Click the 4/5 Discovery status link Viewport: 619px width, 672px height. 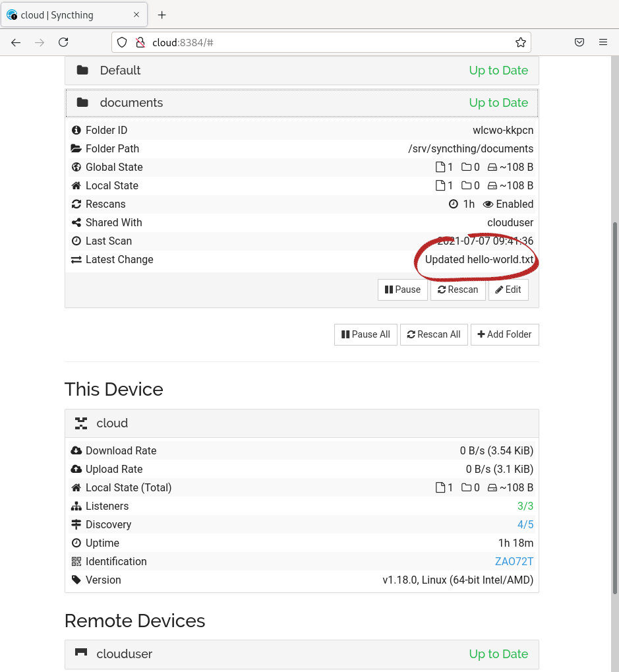click(525, 524)
